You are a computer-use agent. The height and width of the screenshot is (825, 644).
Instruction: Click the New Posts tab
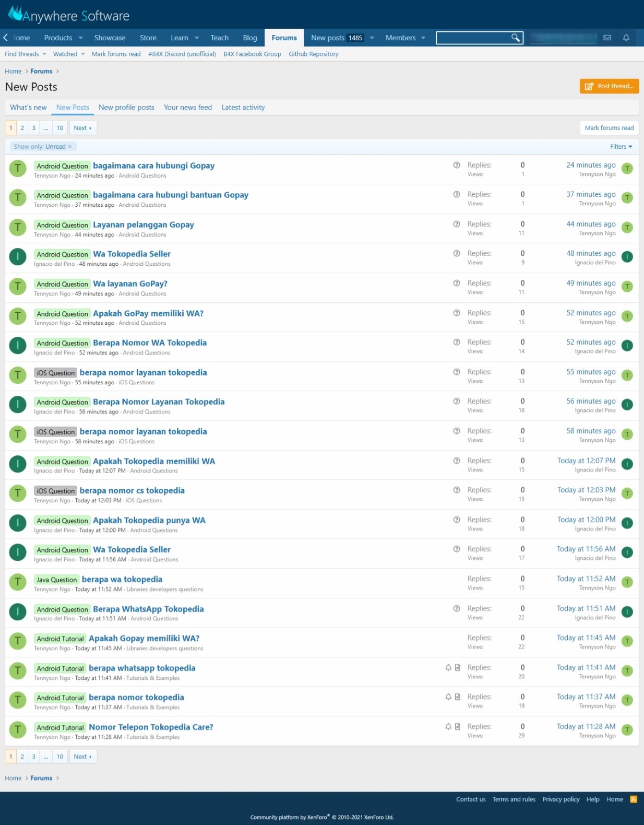[x=73, y=108]
